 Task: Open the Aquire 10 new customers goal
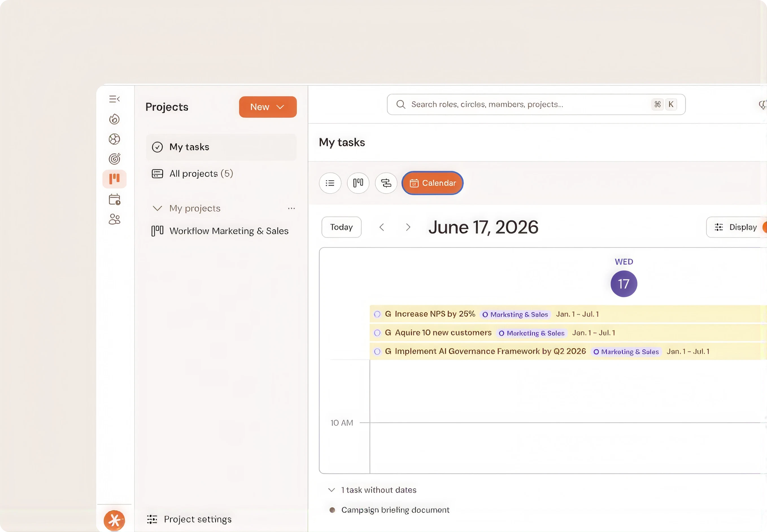443,333
